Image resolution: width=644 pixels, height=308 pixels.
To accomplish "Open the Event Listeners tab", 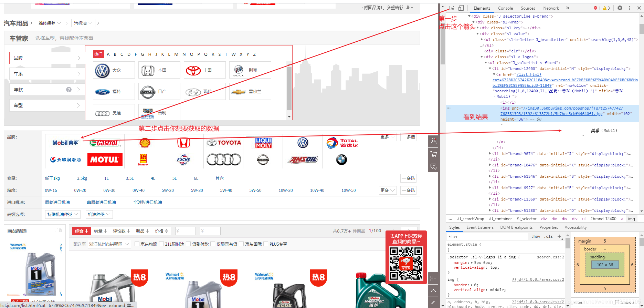I will pyautogui.click(x=480, y=227).
